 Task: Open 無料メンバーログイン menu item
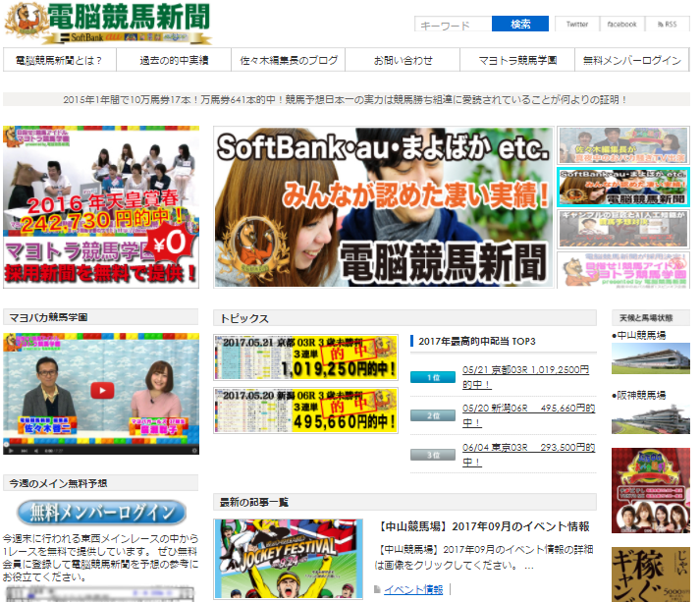click(632, 60)
